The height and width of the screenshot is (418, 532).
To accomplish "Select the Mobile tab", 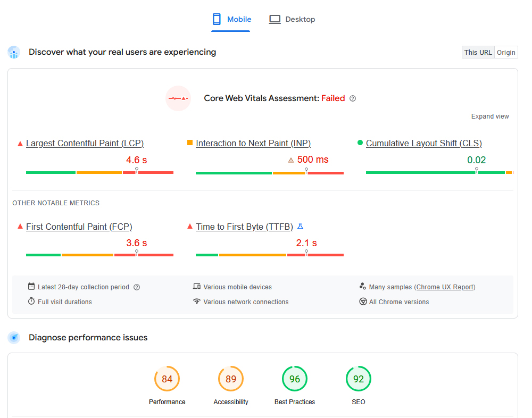I will coord(231,20).
